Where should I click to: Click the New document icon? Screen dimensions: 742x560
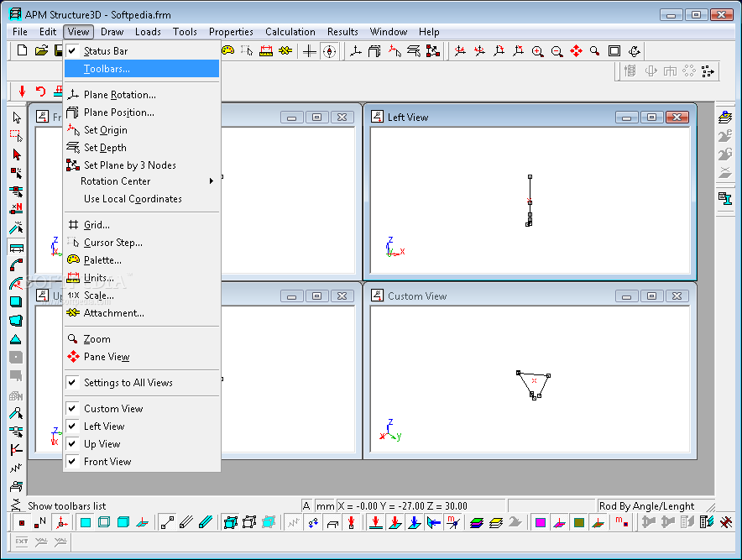[22, 50]
